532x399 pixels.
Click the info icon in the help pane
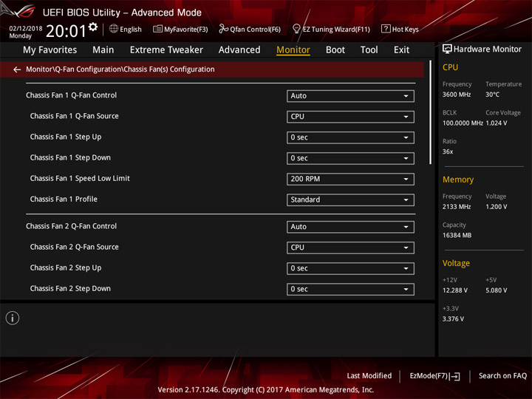click(13, 318)
